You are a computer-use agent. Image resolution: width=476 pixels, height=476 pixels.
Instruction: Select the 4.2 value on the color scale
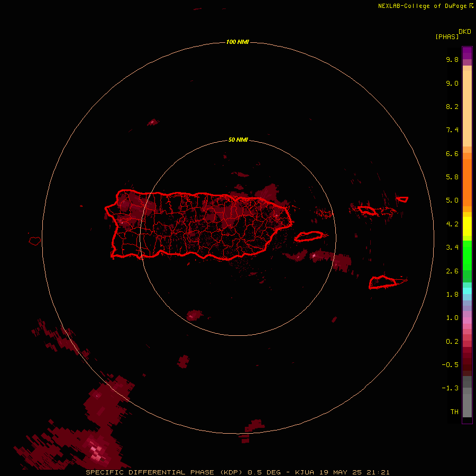[452, 224]
